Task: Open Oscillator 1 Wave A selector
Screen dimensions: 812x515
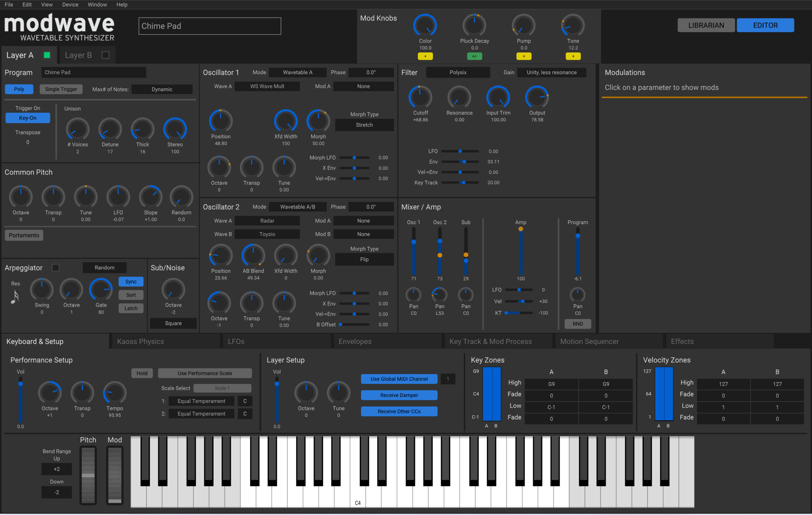Action: coord(267,86)
